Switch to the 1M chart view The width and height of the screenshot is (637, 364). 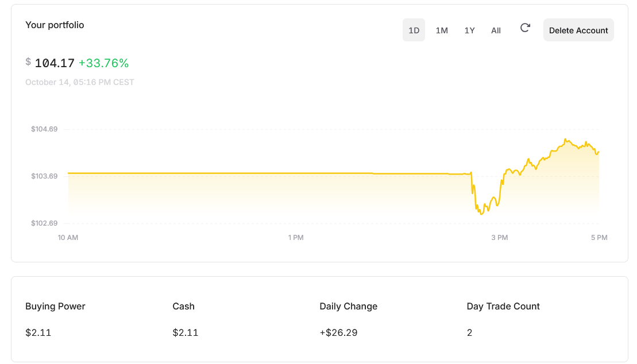click(x=442, y=30)
